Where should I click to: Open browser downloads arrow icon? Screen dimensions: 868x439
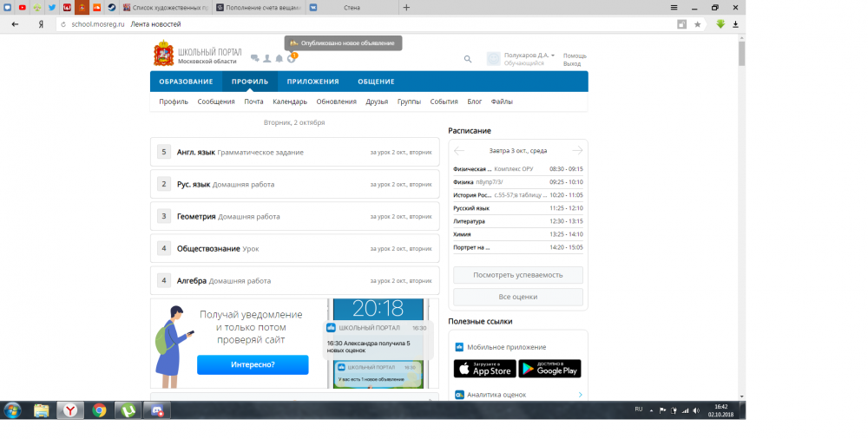(736, 24)
